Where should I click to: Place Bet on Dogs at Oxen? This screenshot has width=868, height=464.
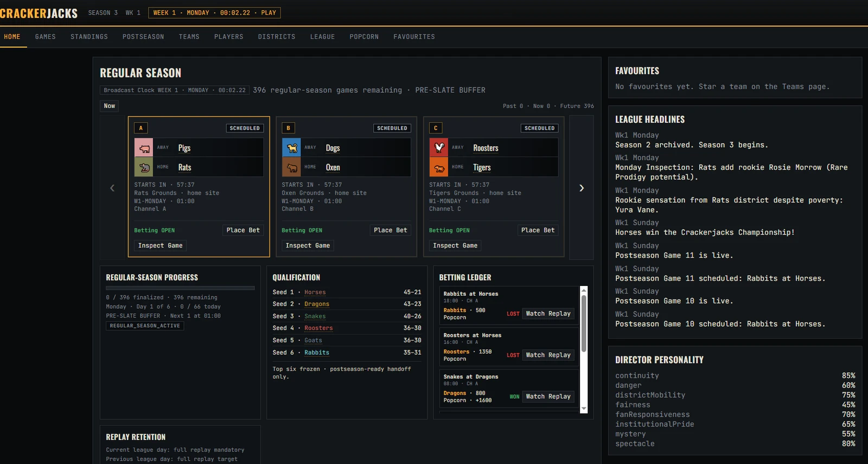(391, 230)
